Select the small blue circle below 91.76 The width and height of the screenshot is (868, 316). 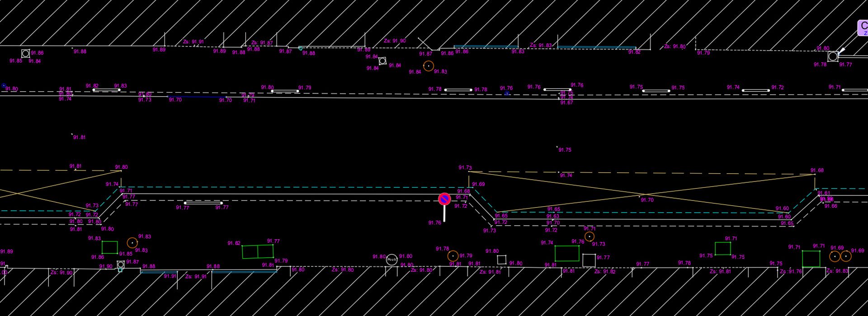(x=507, y=93)
